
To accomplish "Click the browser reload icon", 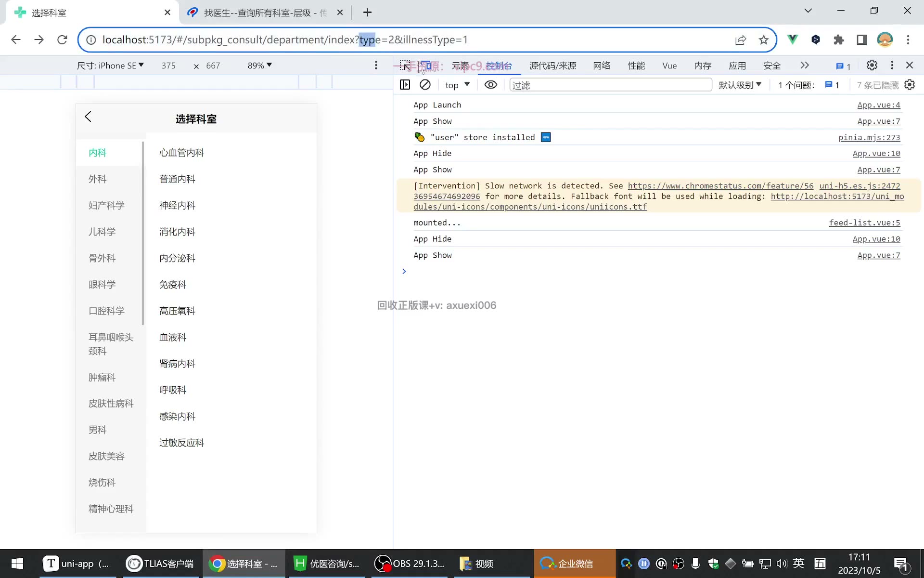I will (62, 39).
